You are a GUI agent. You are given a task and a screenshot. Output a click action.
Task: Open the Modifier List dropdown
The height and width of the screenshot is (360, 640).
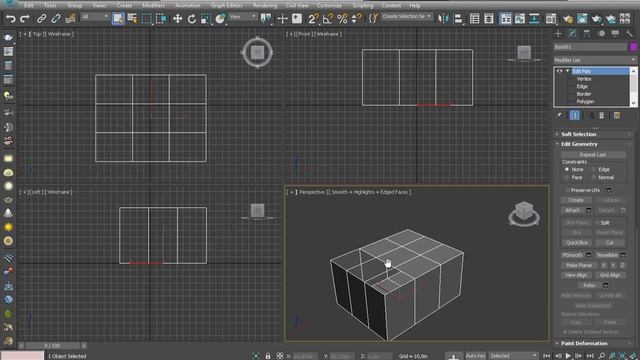(x=595, y=60)
